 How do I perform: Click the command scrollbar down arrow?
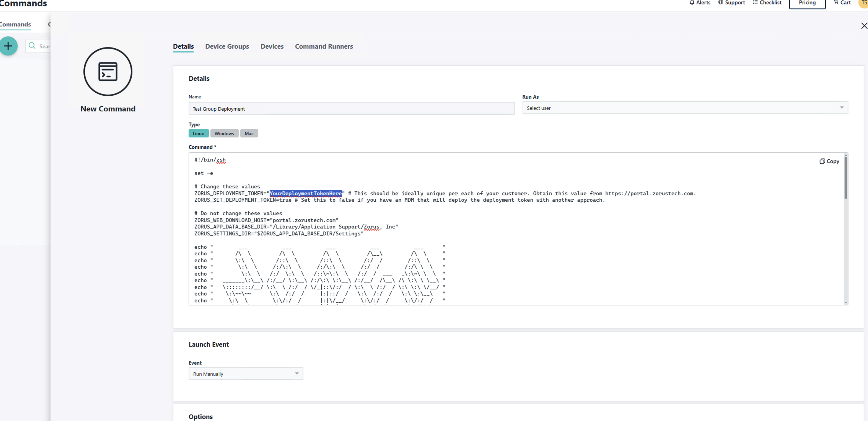coord(846,302)
